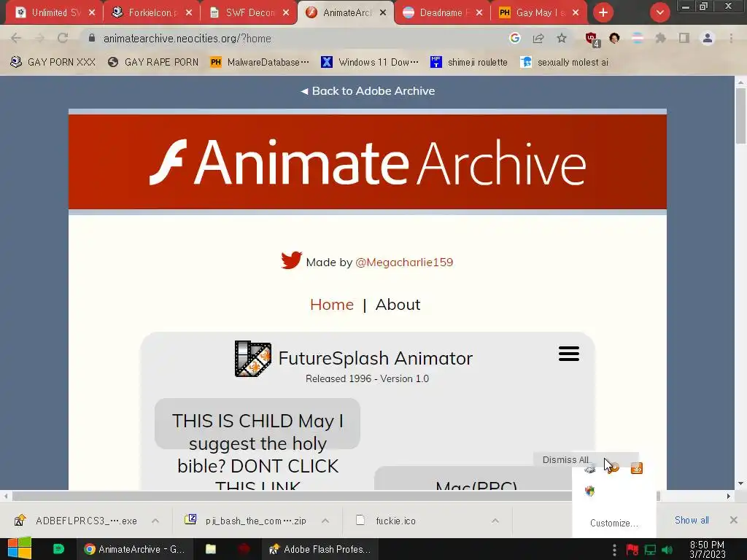Click the orange tray overflow icon

click(x=636, y=469)
